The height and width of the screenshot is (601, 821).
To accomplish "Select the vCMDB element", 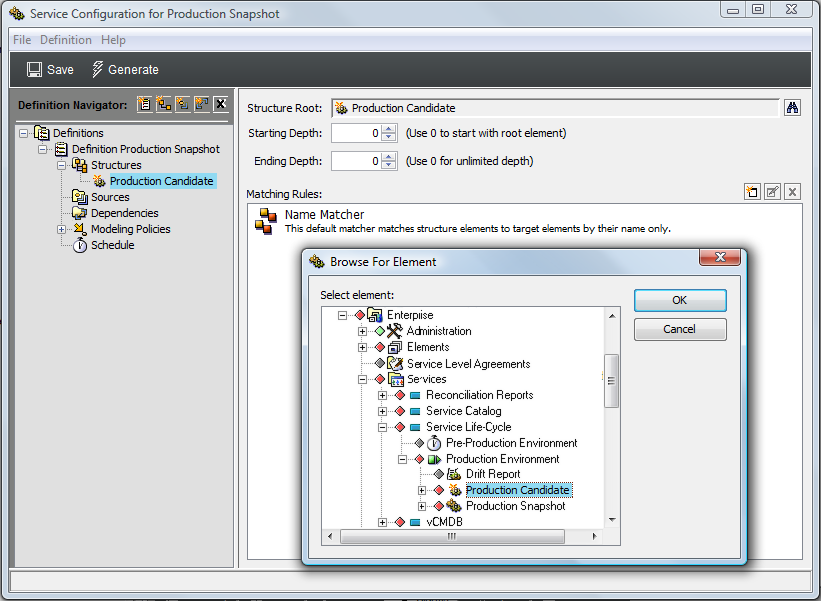I will pyautogui.click(x=445, y=522).
